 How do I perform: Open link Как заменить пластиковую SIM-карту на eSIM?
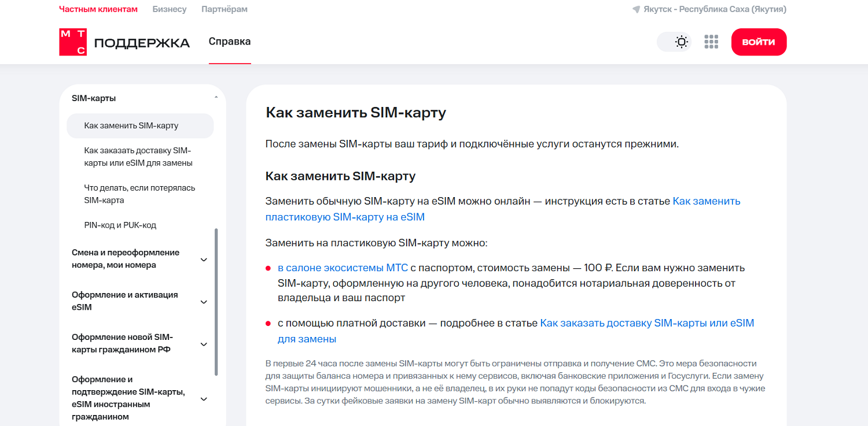pos(706,201)
